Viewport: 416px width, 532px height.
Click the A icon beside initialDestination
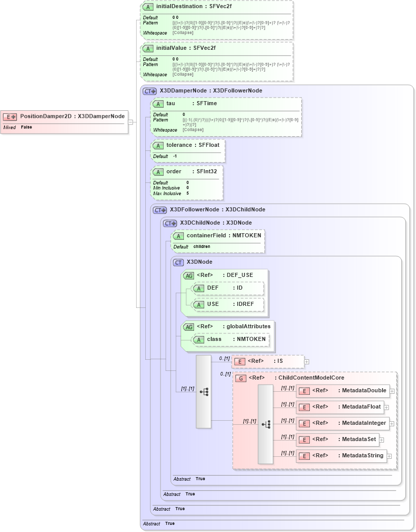pos(148,7)
